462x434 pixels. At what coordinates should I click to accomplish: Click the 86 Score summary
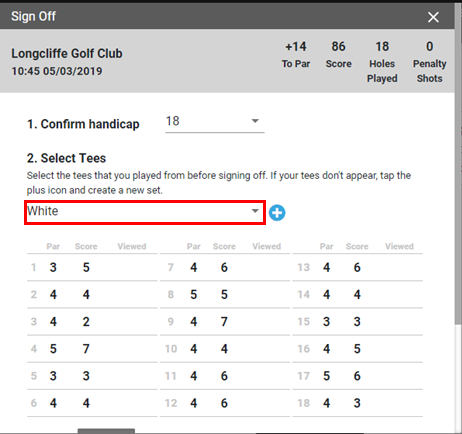338,55
